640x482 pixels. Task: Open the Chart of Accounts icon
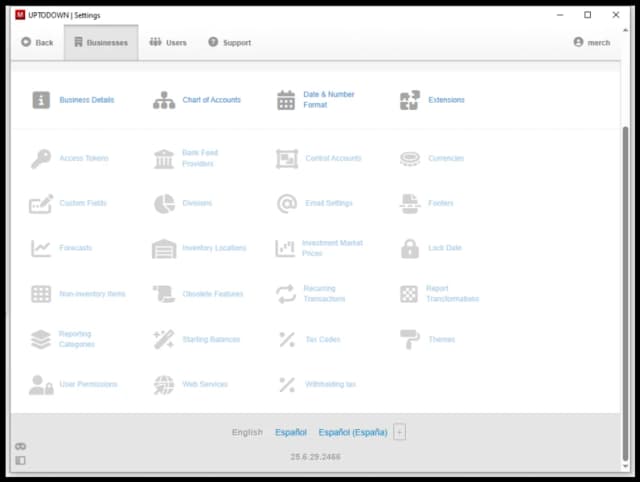[164, 100]
